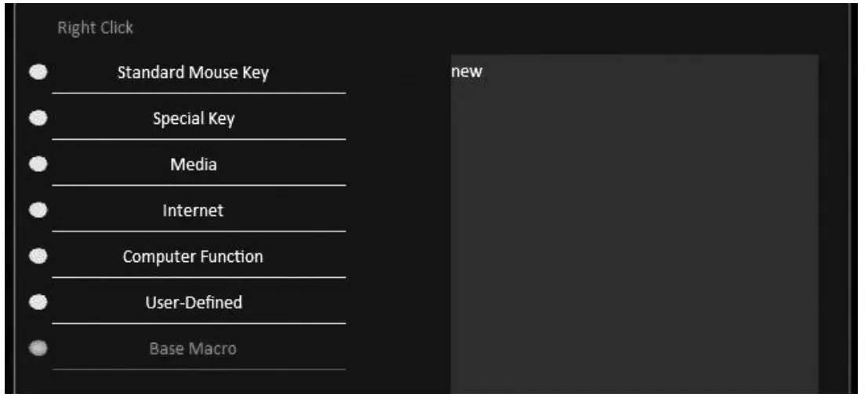
Task: Open the Standard Mouse Key label
Action: click(x=193, y=73)
